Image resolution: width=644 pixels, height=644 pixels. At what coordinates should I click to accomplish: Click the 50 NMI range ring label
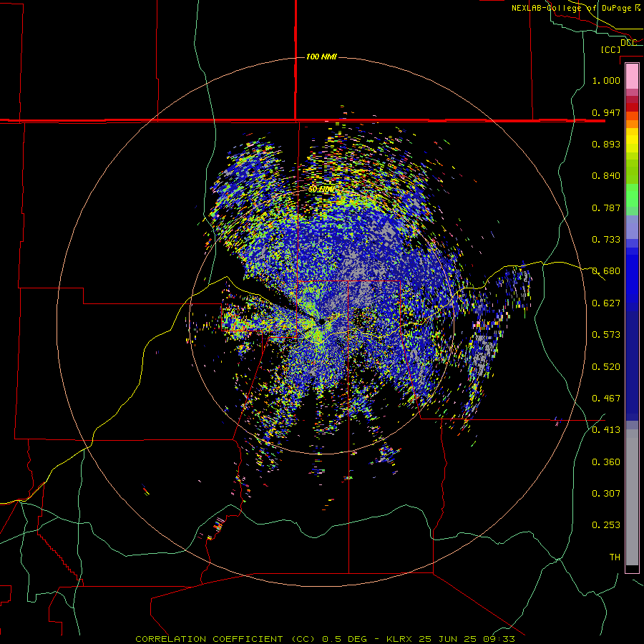pos(322,190)
